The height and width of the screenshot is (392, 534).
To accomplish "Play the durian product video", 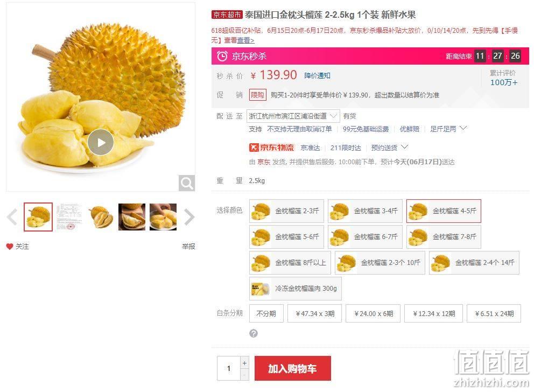I will tap(101, 142).
